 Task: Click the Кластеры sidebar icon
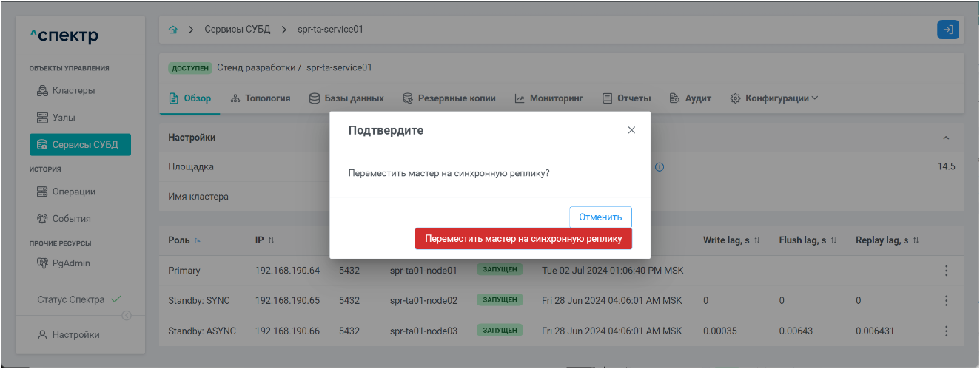(x=42, y=91)
